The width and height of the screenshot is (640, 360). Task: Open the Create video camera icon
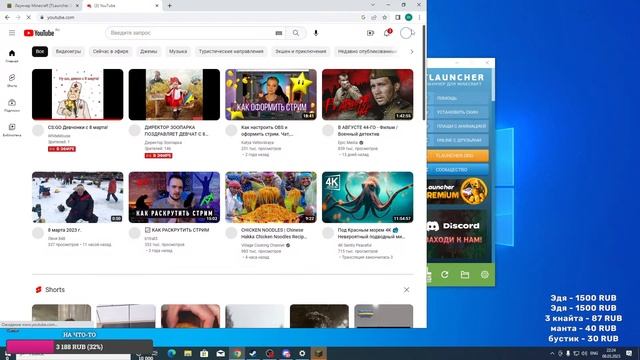click(370, 33)
